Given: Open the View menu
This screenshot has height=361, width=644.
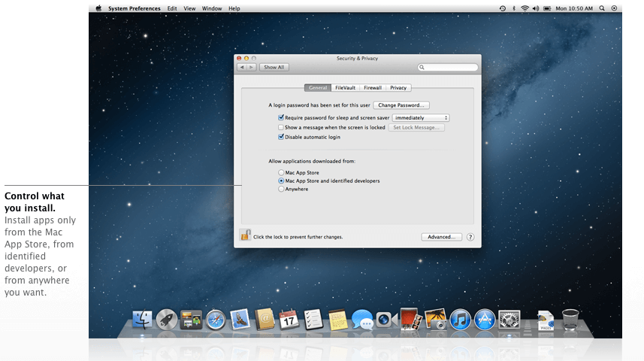Looking at the screenshot, I should (x=189, y=8).
